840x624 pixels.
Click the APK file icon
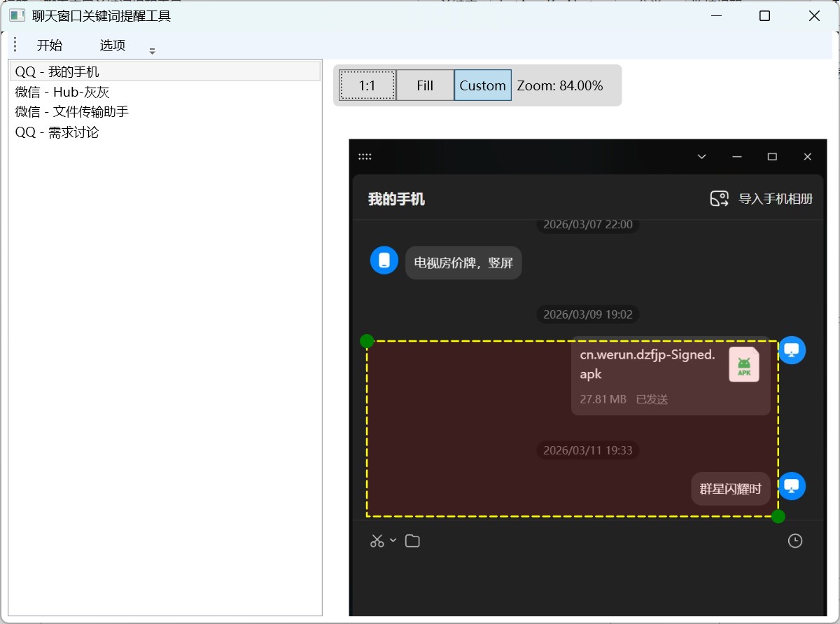(743, 364)
